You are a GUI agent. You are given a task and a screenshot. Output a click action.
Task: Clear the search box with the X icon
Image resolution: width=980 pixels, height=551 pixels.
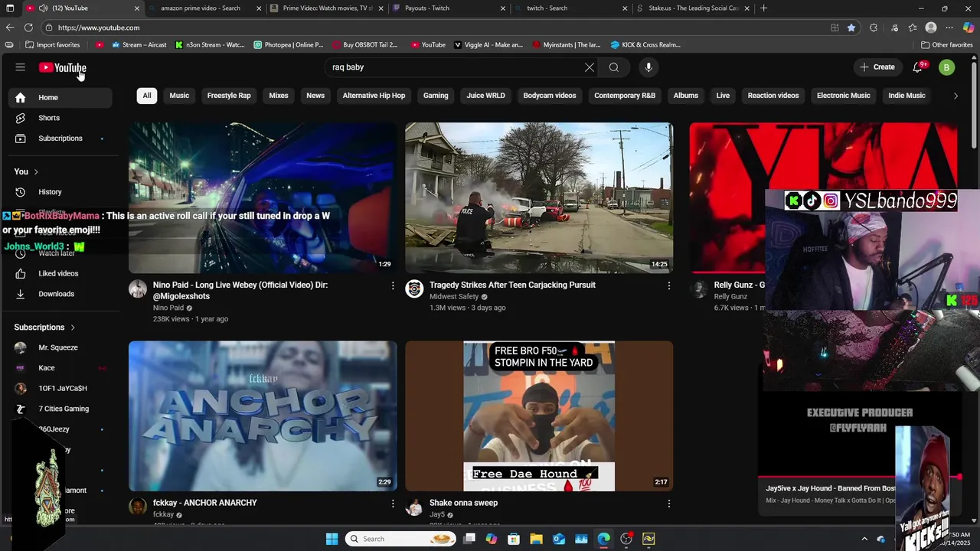coord(590,67)
